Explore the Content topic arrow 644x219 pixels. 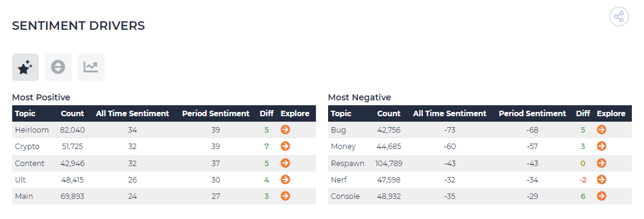click(286, 163)
